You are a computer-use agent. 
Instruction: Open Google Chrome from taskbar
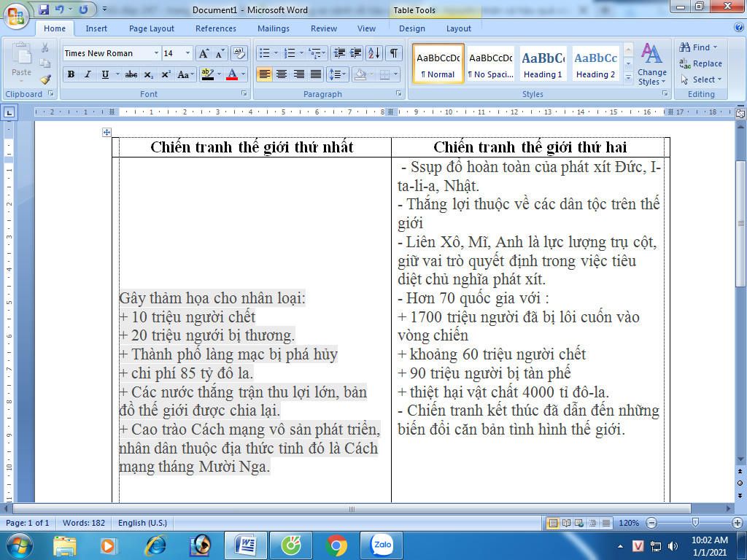click(x=336, y=545)
